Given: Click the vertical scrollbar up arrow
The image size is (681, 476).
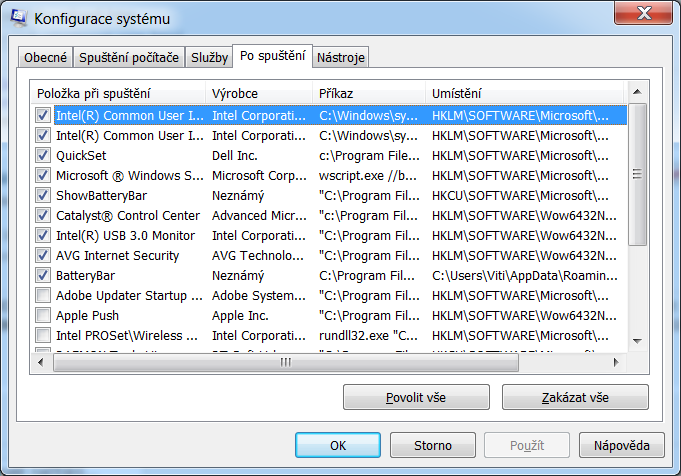Looking at the screenshot, I should (x=637, y=92).
